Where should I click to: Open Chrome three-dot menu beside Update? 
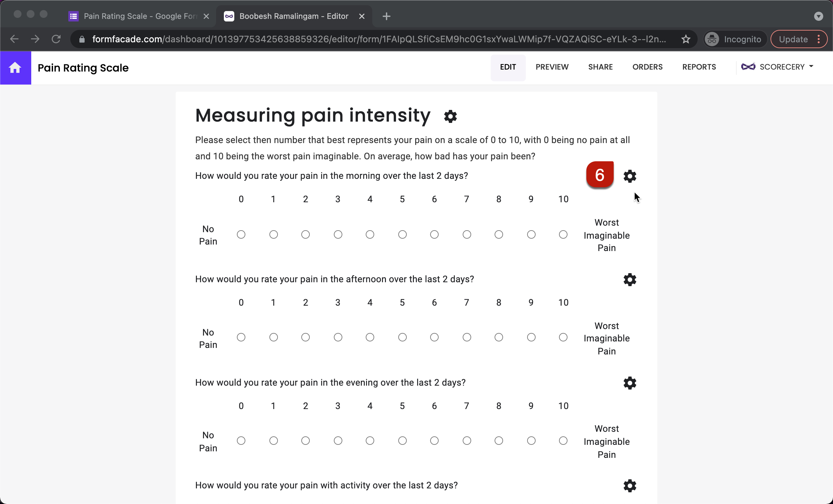[x=818, y=39]
